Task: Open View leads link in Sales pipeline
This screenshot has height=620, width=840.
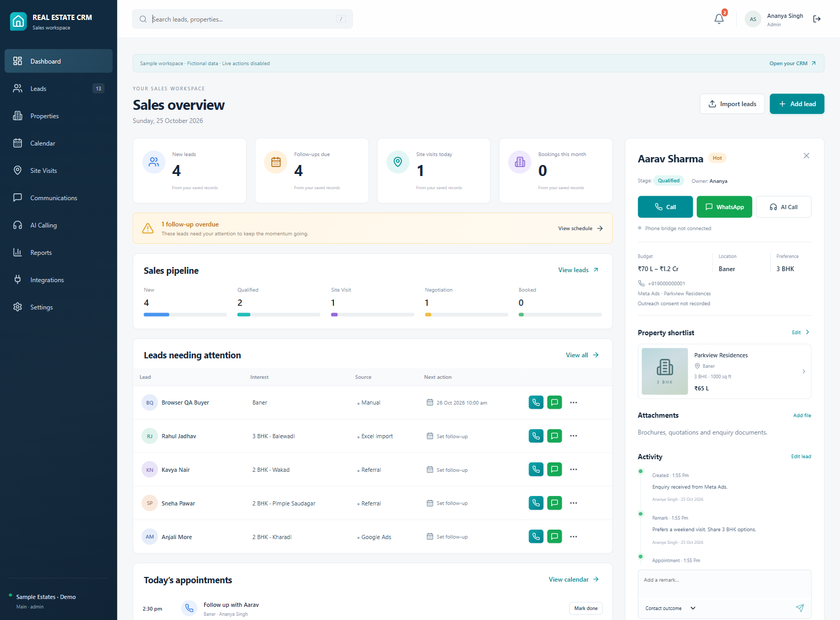Action: point(579,270)
